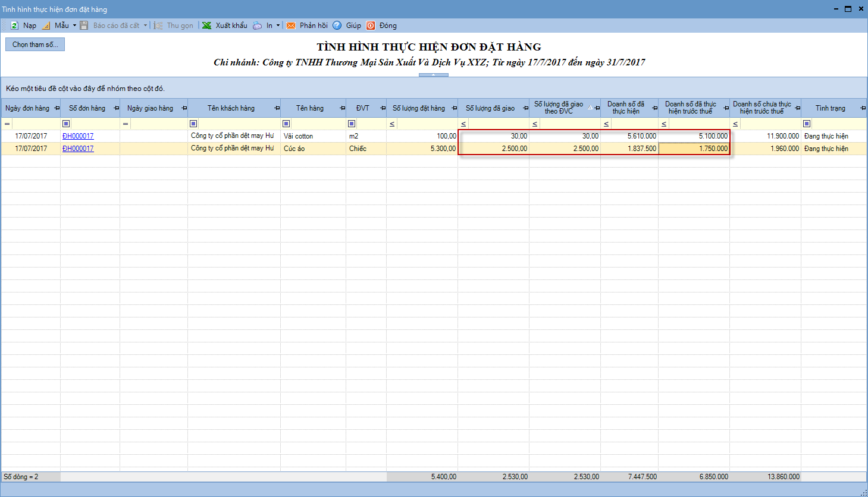
Task: Open the Mẫu dropdown arrow
Action: click(x=74, y=26)
